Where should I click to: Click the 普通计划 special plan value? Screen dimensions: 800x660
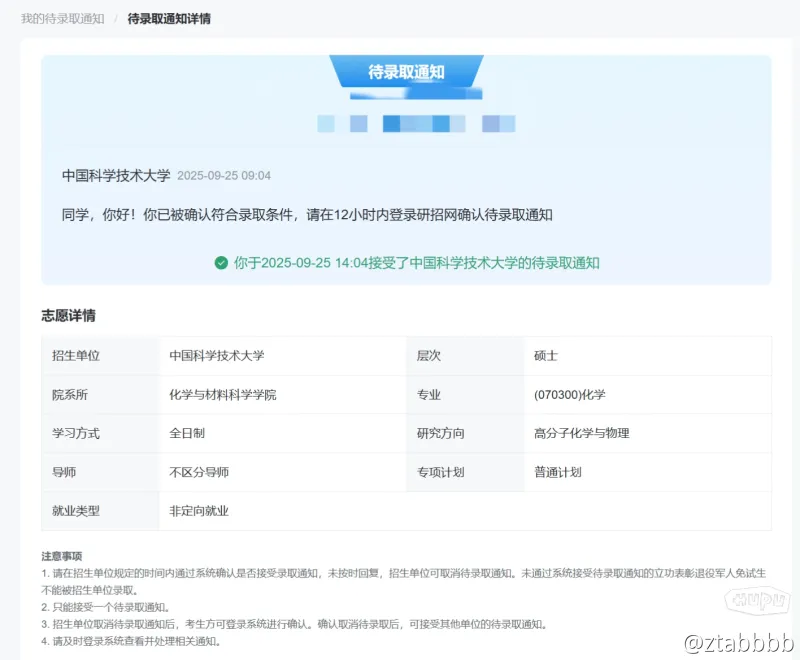tap(558, 472)
